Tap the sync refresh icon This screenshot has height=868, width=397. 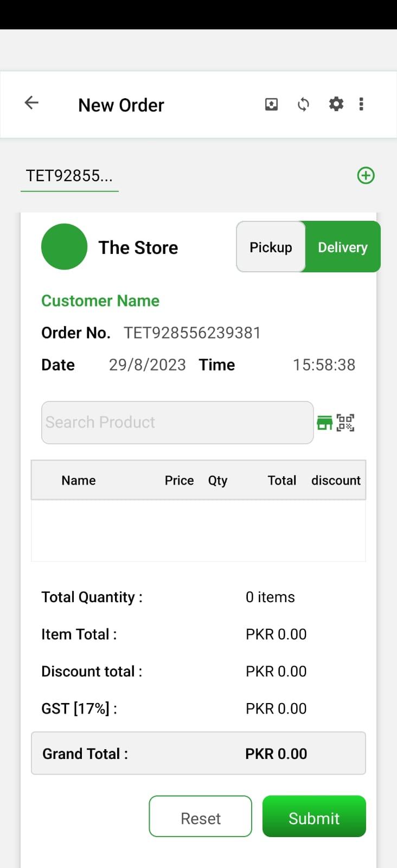tap(303, 104)
